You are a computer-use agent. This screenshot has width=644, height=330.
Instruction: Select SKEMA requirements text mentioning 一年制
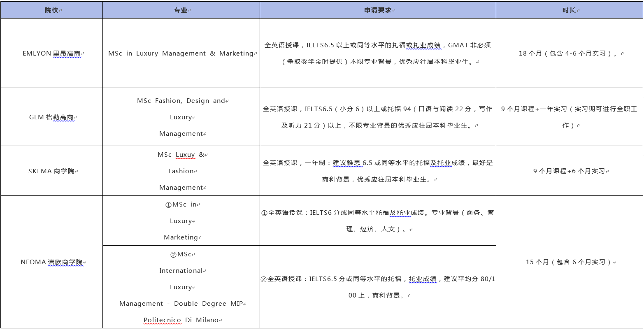(x=377, y=171)
